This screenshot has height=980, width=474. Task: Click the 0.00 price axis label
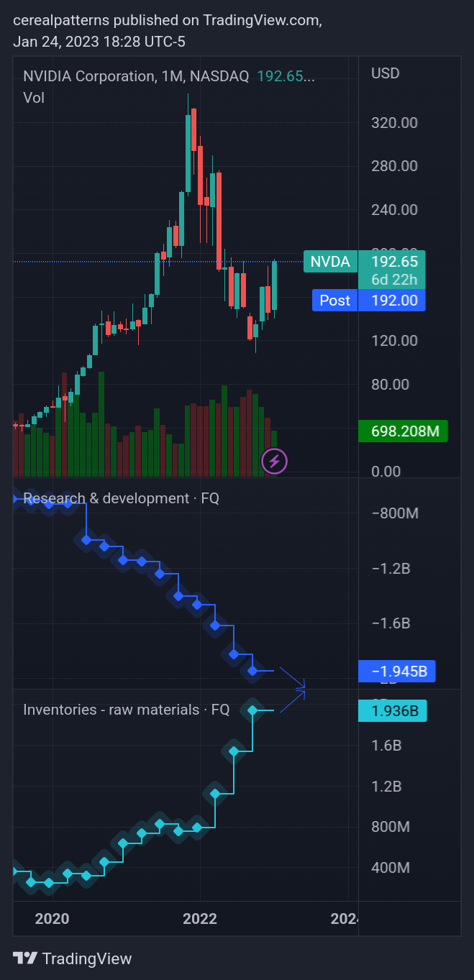[386, 472]
